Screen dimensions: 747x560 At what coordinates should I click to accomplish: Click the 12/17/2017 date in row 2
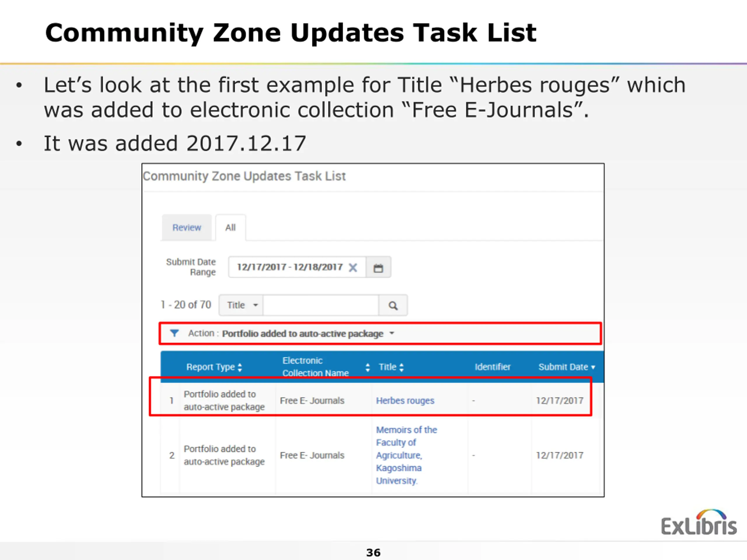coord(560,455)
